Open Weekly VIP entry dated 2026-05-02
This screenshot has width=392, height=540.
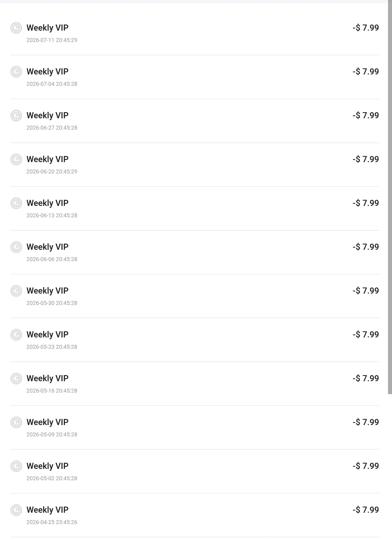[x=194, y=471]
